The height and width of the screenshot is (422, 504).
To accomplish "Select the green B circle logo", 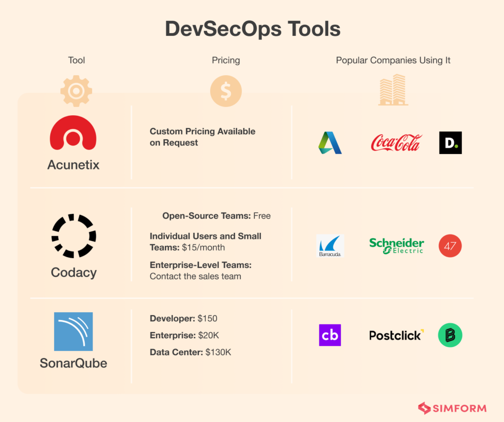I will point(450,335).
